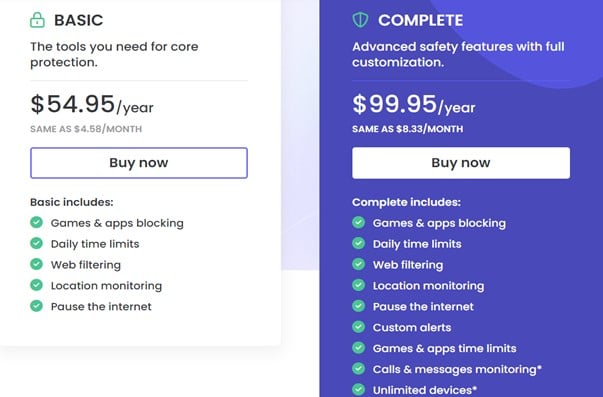The height and width of the screenshot is (397, 603).
Task: Click Buy now for the Basic plan
Action: pyautogui.click(x=139, y=163)
